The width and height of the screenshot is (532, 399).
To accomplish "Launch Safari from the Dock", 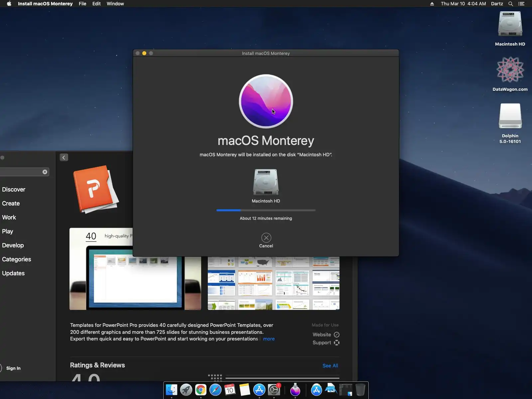I will point(215,390).
